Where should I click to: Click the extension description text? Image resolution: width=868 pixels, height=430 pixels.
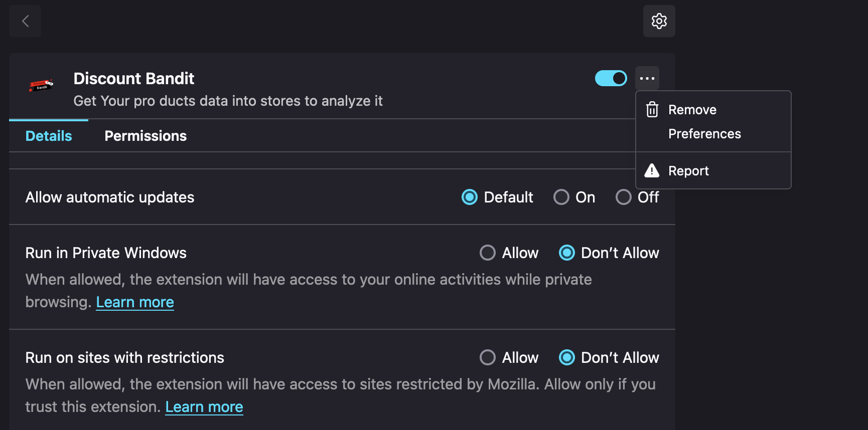click(228, 101)
